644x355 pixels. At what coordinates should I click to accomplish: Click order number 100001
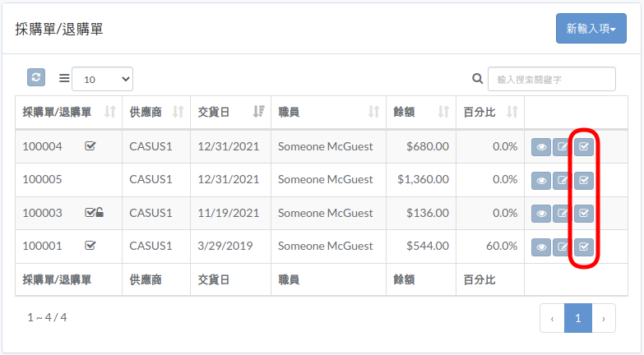click(x=42, y=246)
